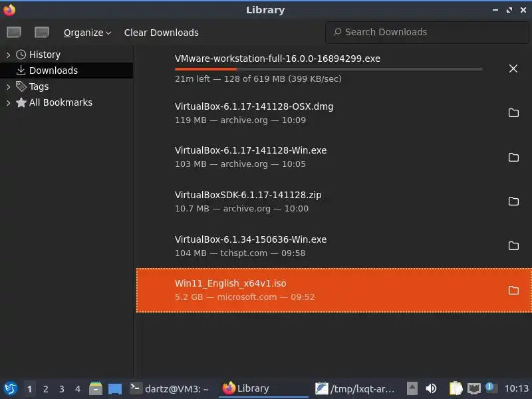Select VirtualBox-6.1.17-141128-Win.exe entry
The image size is (532, 399).
[334, 157]
